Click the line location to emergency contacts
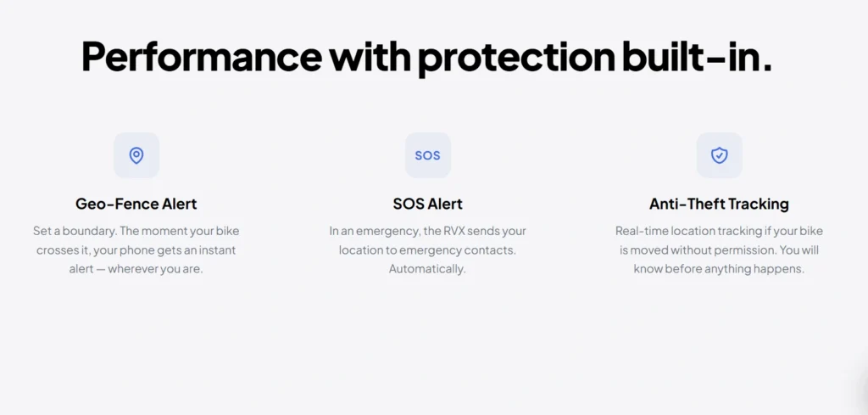The width and height of the screenshot is (868, 415). tap(427, 250)
